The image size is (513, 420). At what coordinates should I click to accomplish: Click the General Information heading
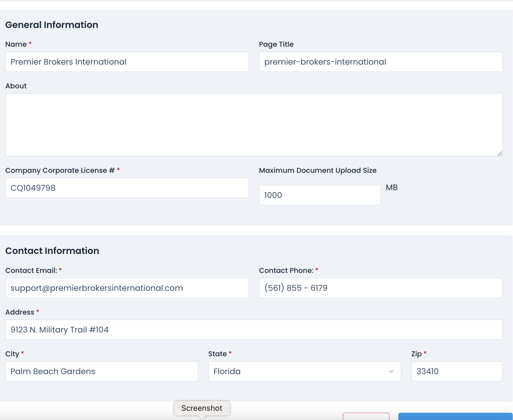(x=52, y=25)
